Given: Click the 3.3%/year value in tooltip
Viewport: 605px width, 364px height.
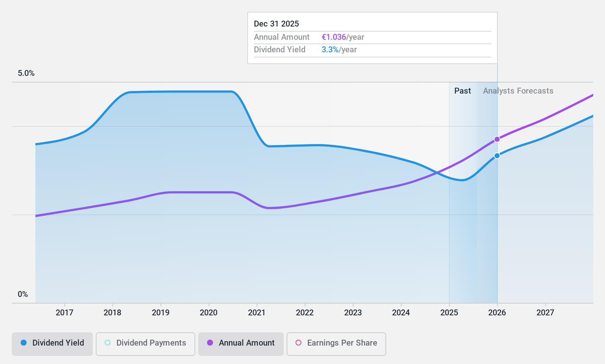Looking at the screenshot, I should point(339,50).
